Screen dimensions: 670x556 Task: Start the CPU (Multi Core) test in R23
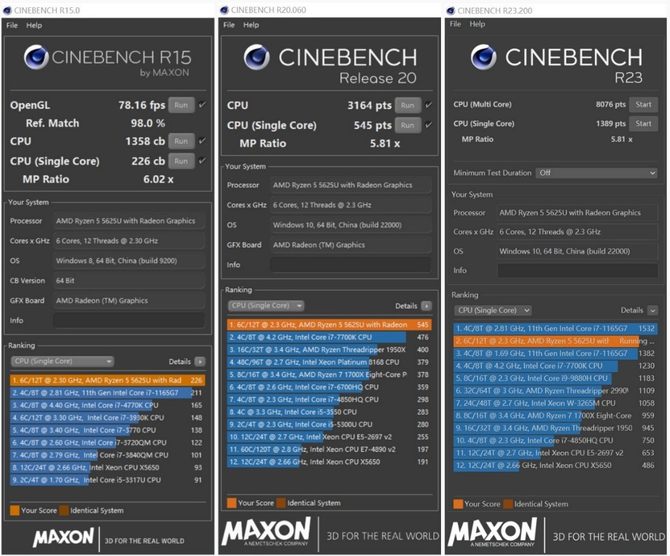click(x=642, y=103)
